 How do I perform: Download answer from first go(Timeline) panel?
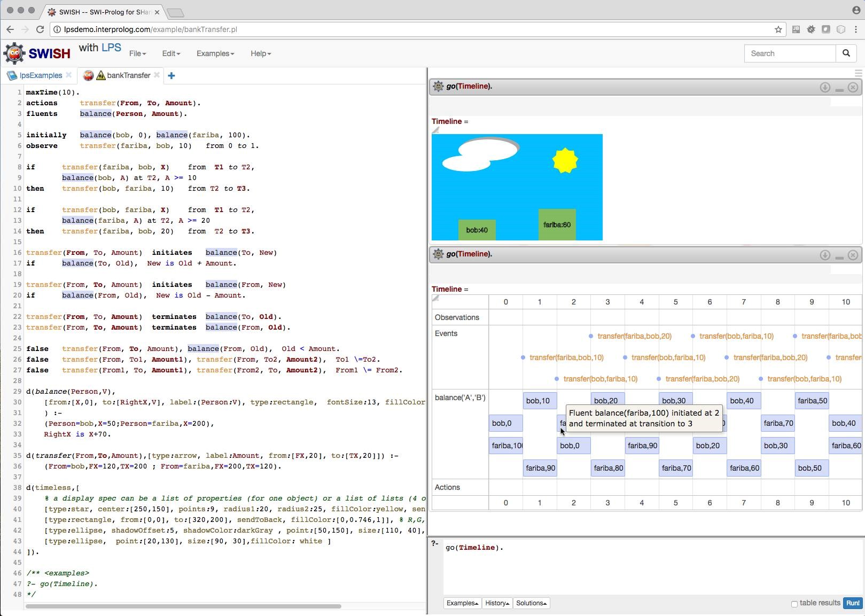pyautogui.click(x=825, y=87)
